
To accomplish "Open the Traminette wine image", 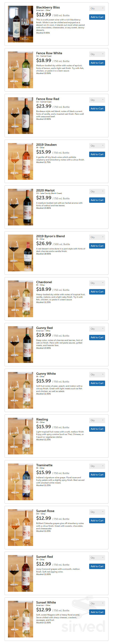I will [x=20, y=482].
